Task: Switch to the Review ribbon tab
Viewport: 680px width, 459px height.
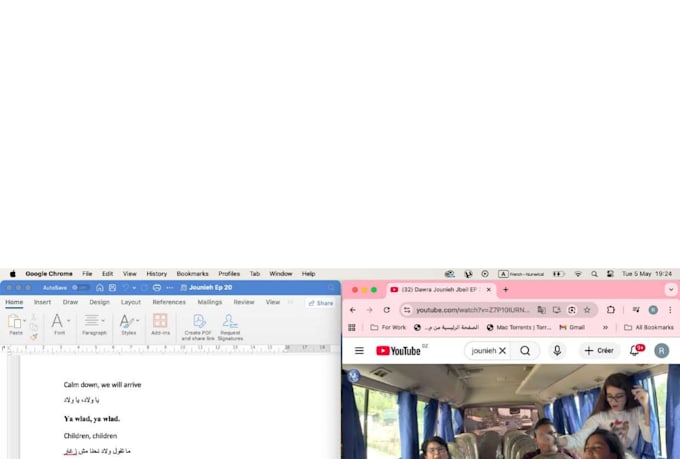Action: pyautogui.click(x=244, y=302)
